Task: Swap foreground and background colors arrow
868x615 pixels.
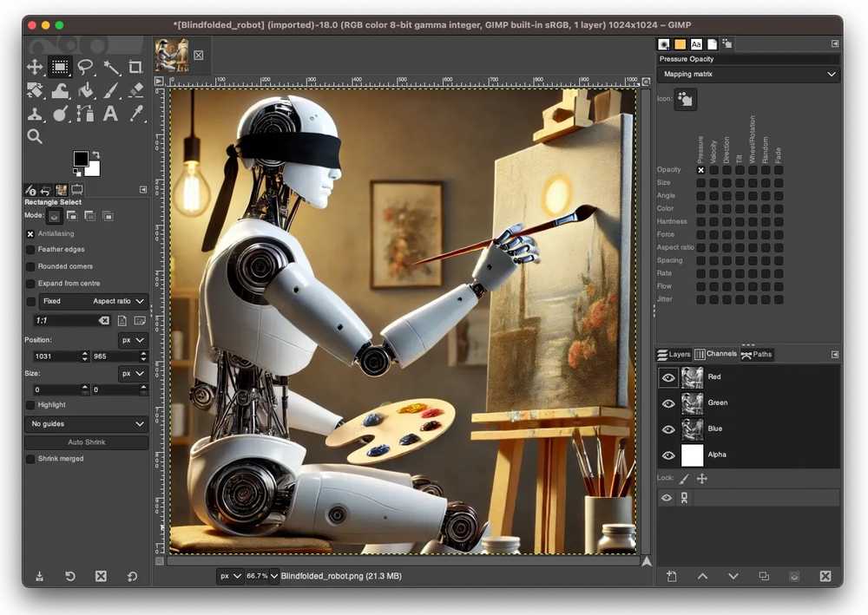Action: tap(95, 155)
